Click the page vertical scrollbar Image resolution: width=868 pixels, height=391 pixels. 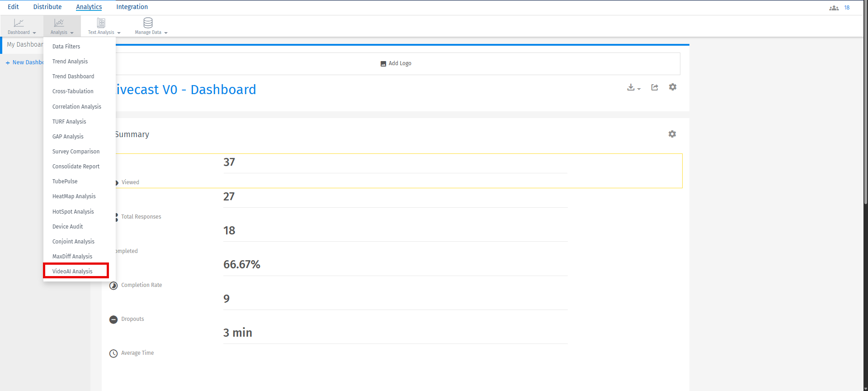click(865, 102)
